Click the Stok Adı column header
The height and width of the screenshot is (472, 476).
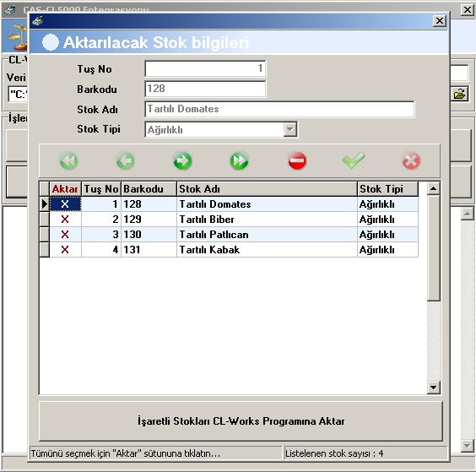(x=267, y=189)
